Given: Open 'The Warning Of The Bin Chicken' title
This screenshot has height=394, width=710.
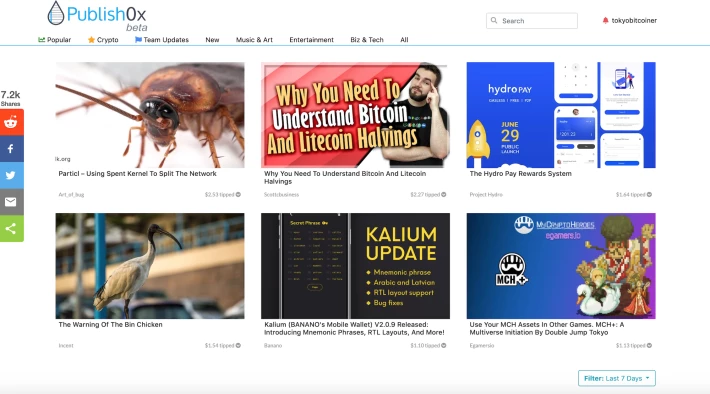Looking at the screenshot, I should (x=110, y=324).
